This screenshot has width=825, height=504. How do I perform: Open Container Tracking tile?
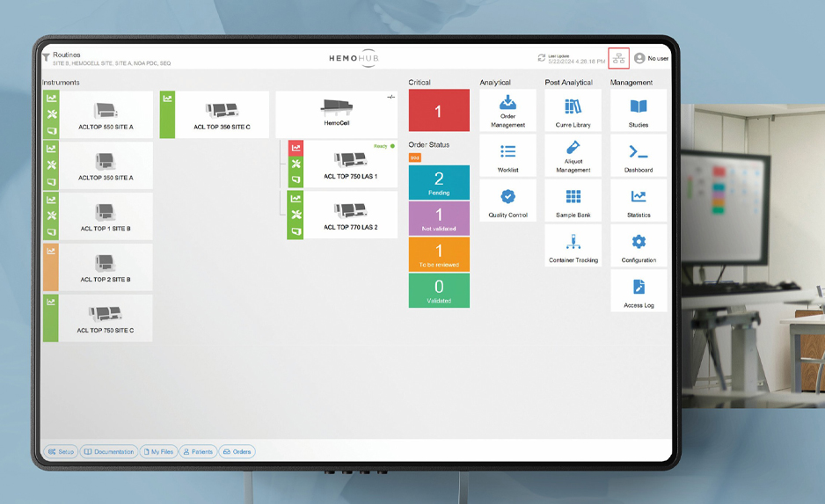click(x=573, y=245)
